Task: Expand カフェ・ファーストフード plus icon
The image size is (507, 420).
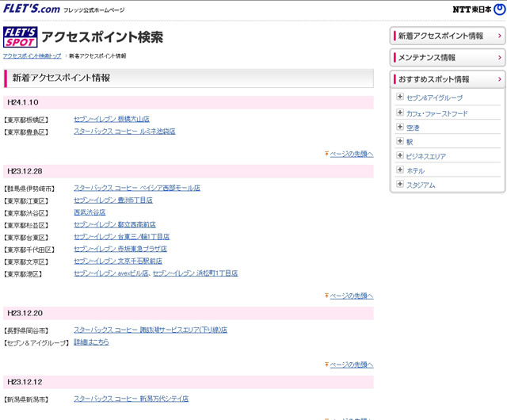Action: coord(400,113)
